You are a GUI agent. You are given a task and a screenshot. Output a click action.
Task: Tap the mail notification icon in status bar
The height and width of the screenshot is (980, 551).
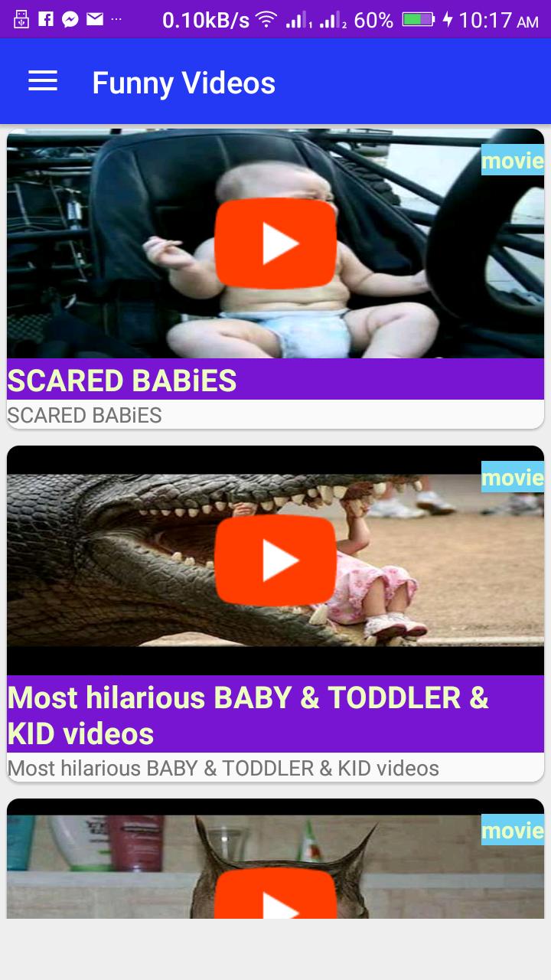tap(95, 19)
